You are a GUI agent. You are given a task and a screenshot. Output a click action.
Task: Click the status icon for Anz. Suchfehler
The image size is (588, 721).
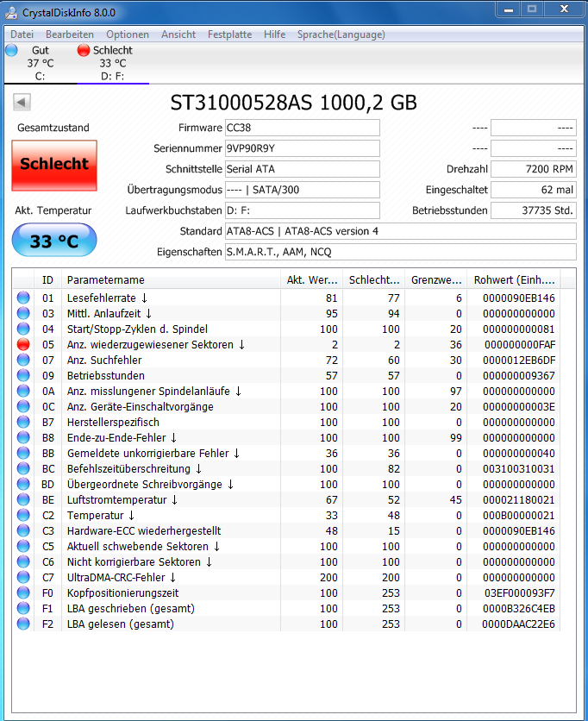[x=23, y=360]
